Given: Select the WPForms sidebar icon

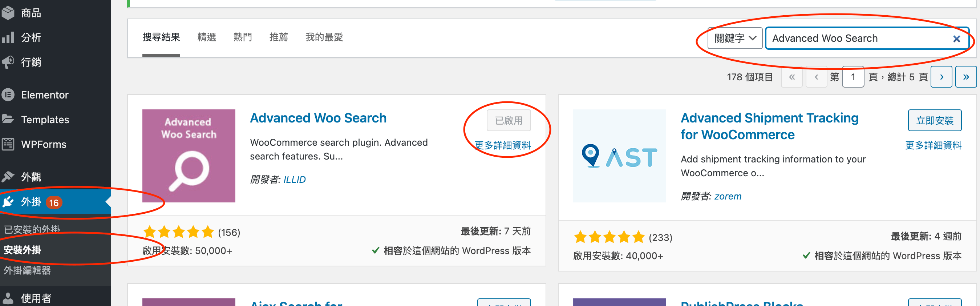Looking at the screenshot, I should (8, 144).
